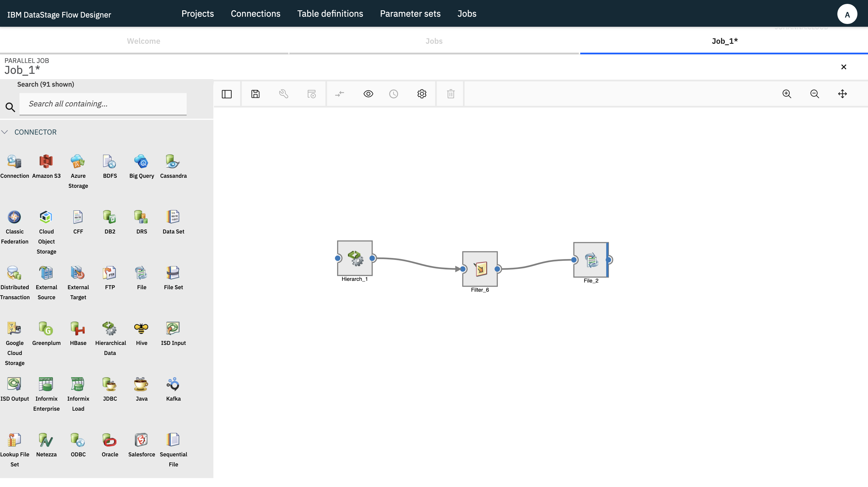The height and width of the screenshot is (487, 868).
Task: Collapse the CONNECTOR palette section
Action: click(5, 132)
